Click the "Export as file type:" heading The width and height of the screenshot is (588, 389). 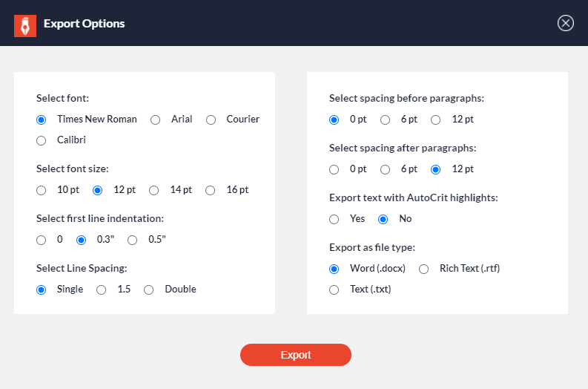click(x=372, y=248)
